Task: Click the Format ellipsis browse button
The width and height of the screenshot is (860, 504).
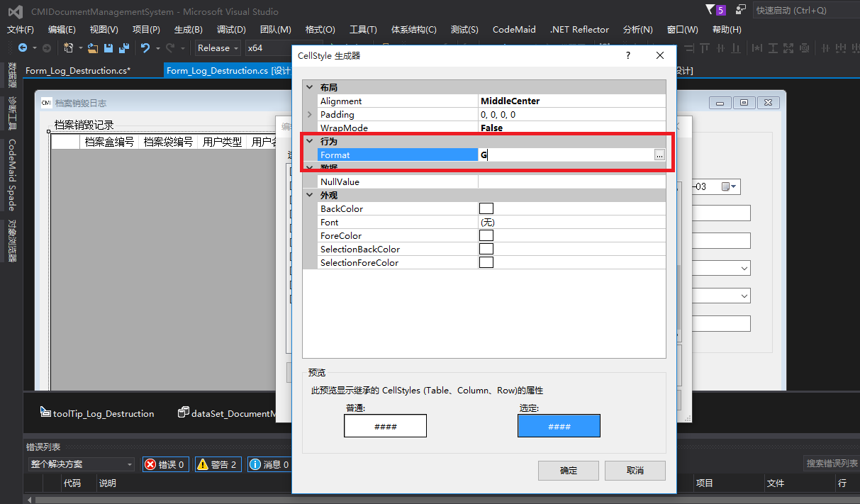Action: [x=659, y=155]
